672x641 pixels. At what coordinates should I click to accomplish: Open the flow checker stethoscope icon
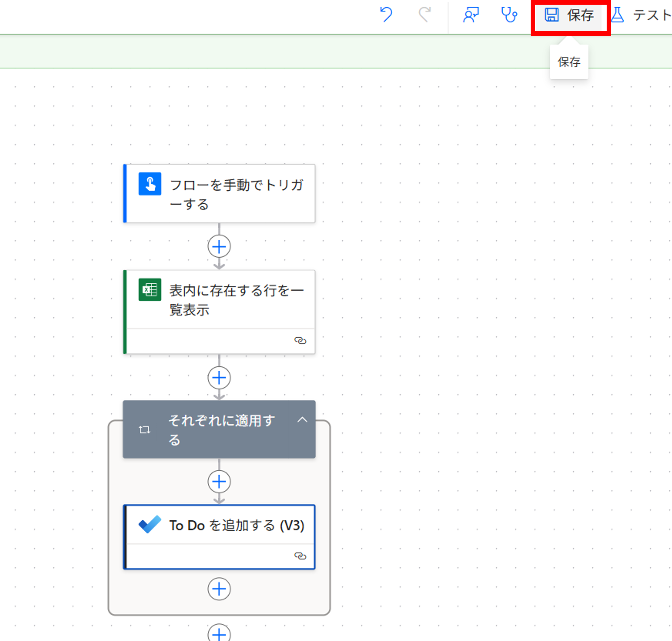pos(509,15)
